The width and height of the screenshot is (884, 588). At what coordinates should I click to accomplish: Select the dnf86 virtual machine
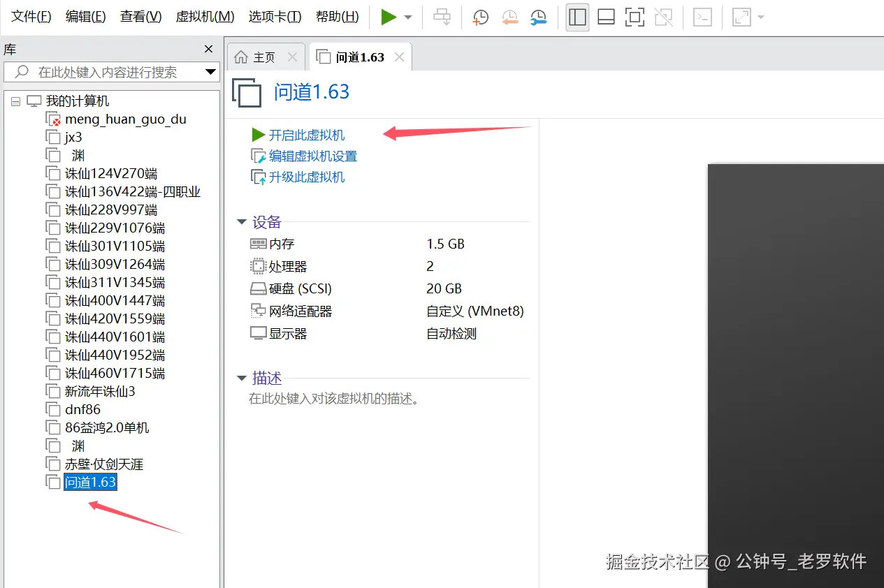coord(82,410)
